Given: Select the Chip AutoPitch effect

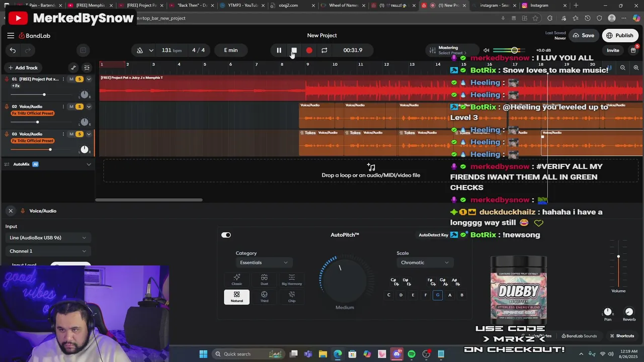Looking at the screenshot, I should 292,297.
